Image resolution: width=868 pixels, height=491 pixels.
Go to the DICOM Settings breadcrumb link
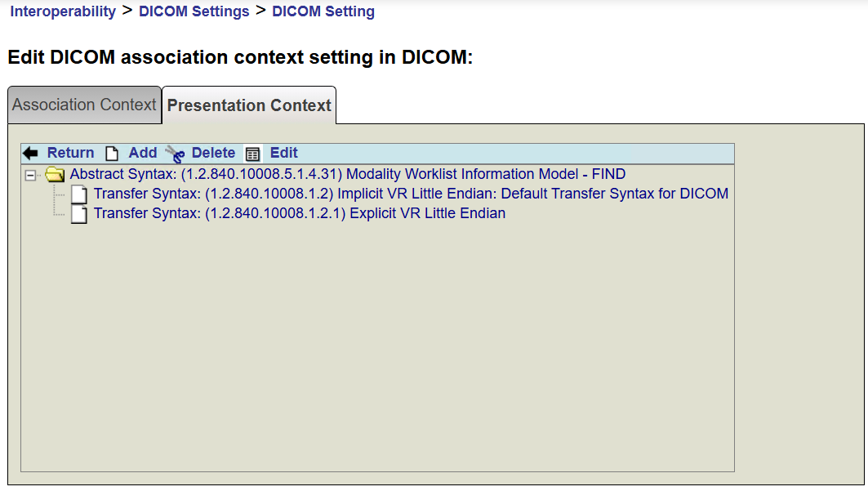[194, 11]
